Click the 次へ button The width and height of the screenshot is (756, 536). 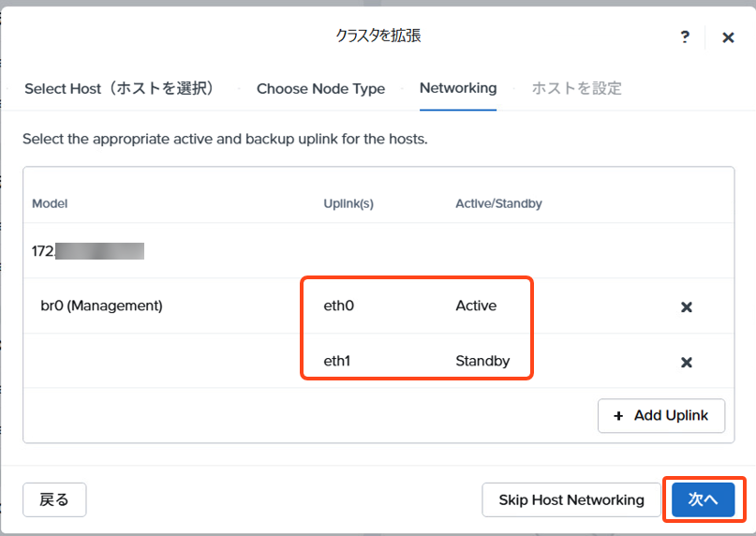click(x=703, y=499)
